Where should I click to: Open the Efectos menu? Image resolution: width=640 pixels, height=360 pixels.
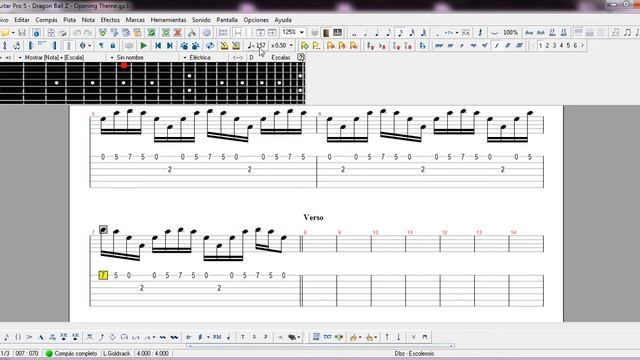click(x=110, y=20)
